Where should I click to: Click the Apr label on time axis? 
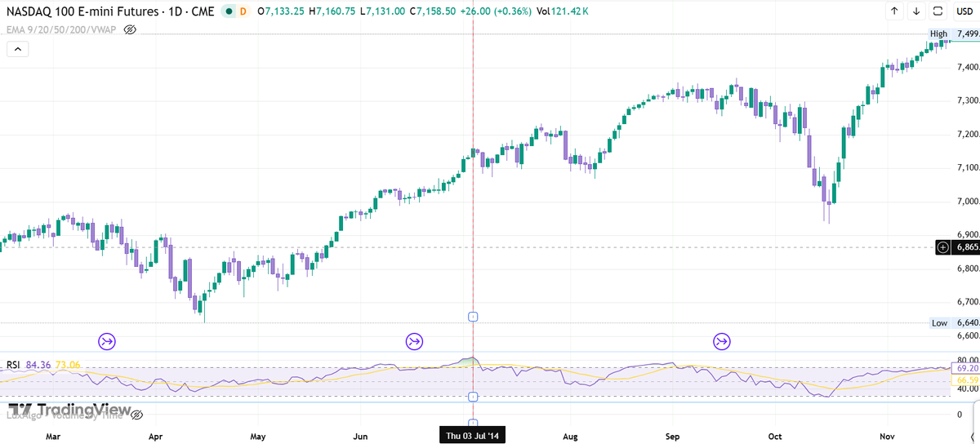157,437
